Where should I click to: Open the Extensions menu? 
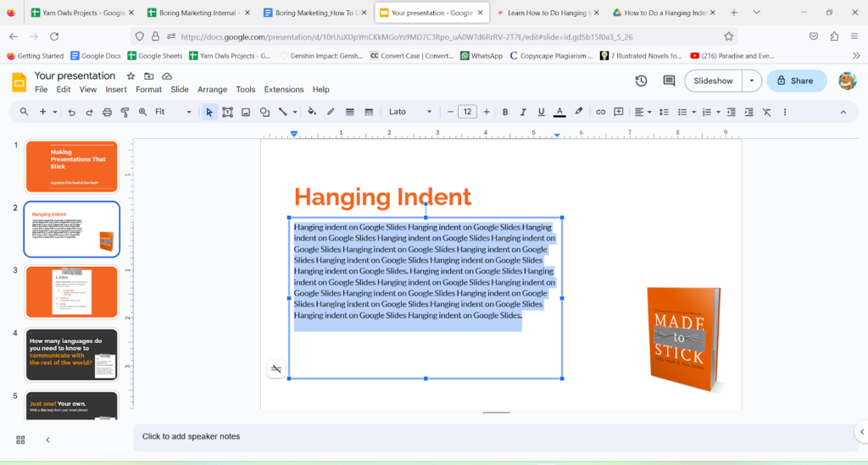tap(283, 90)
